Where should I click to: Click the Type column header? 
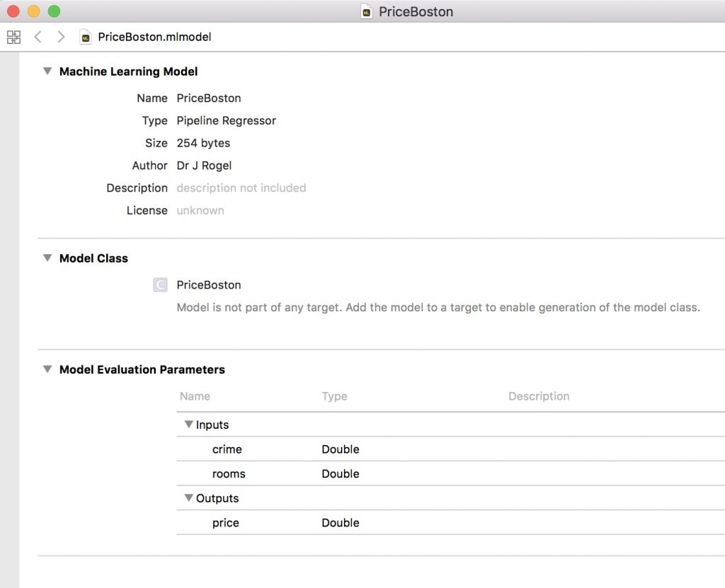point(334,396)
